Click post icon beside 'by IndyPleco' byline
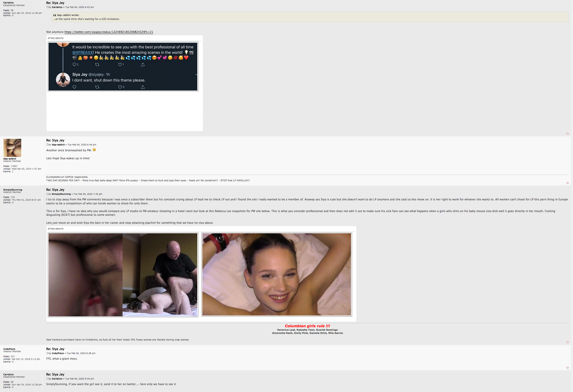573x392 pixels. pyautogui.click(x=47, y=353)
